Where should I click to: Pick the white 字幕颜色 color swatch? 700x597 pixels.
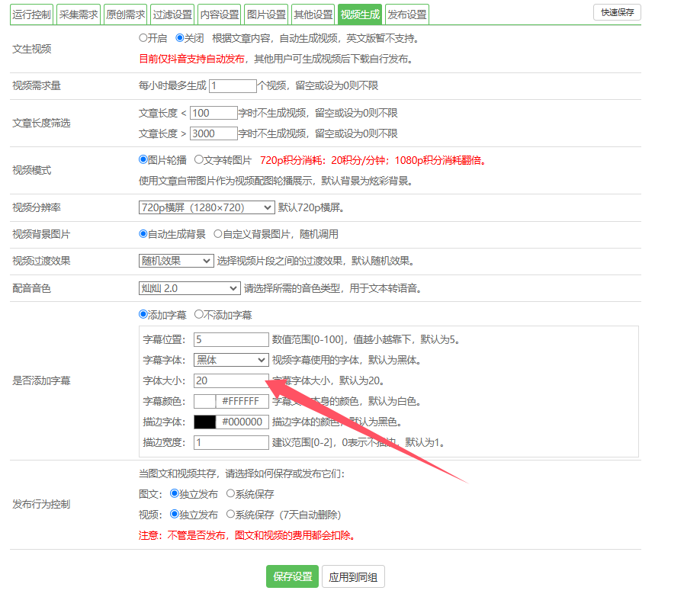coord(205,401)
